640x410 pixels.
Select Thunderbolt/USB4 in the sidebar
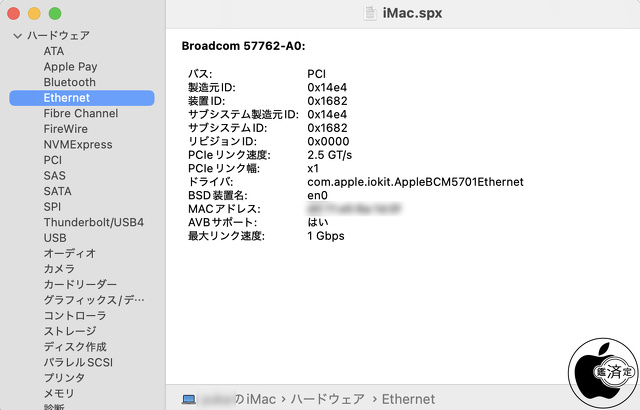click(x=94, y=222)
